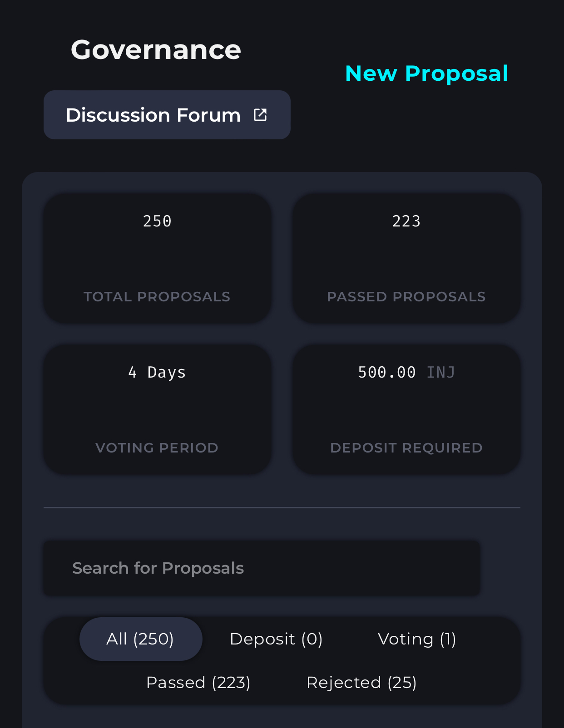Viewport: 564px width, 728px height.
Task: Click the INJ token unit text
Action: (x=441, y=373)
